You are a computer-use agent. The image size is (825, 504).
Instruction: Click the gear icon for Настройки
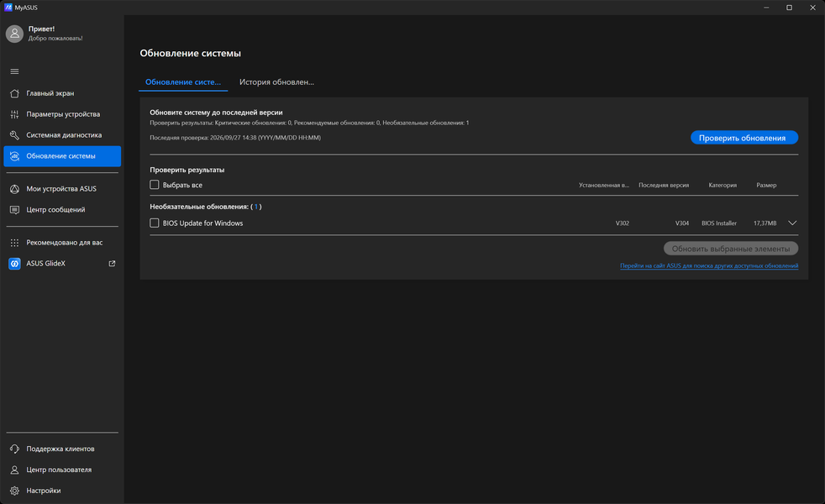15,491
